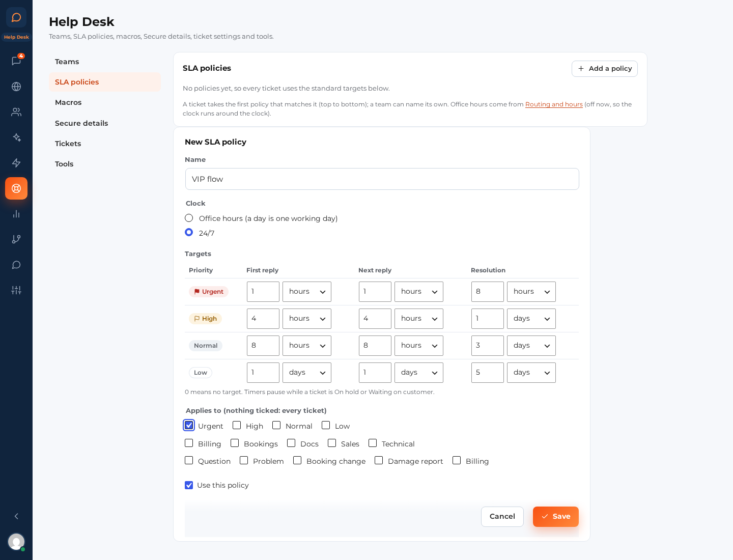
Task: Click the Urgent priority flag tag
Action: coord(209,292)
